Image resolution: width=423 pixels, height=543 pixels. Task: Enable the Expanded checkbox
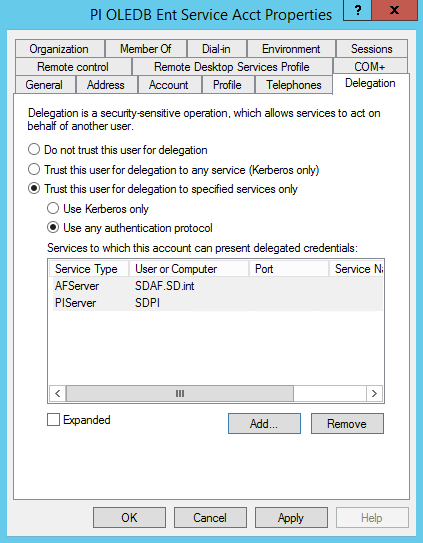(x=53, y=420)
